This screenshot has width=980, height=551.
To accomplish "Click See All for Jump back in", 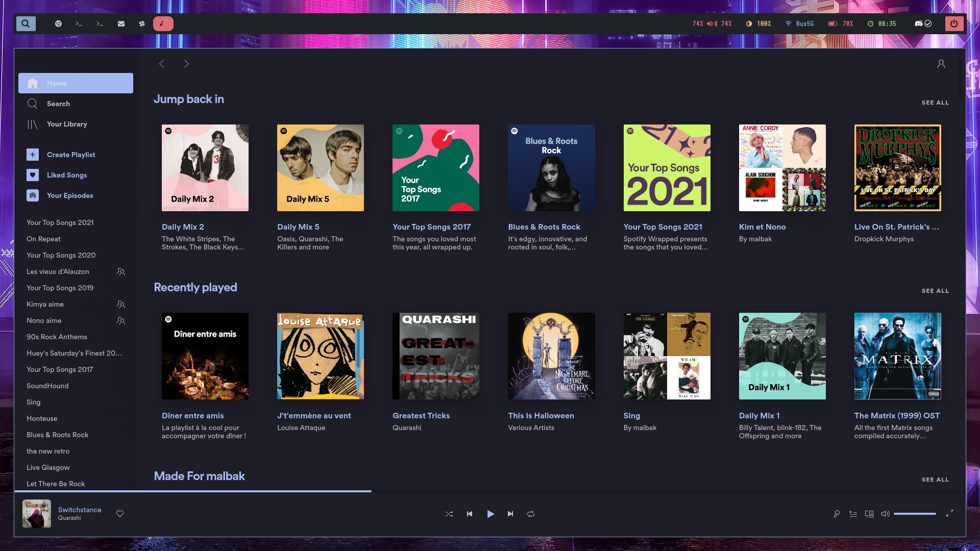I will (935, 103).
